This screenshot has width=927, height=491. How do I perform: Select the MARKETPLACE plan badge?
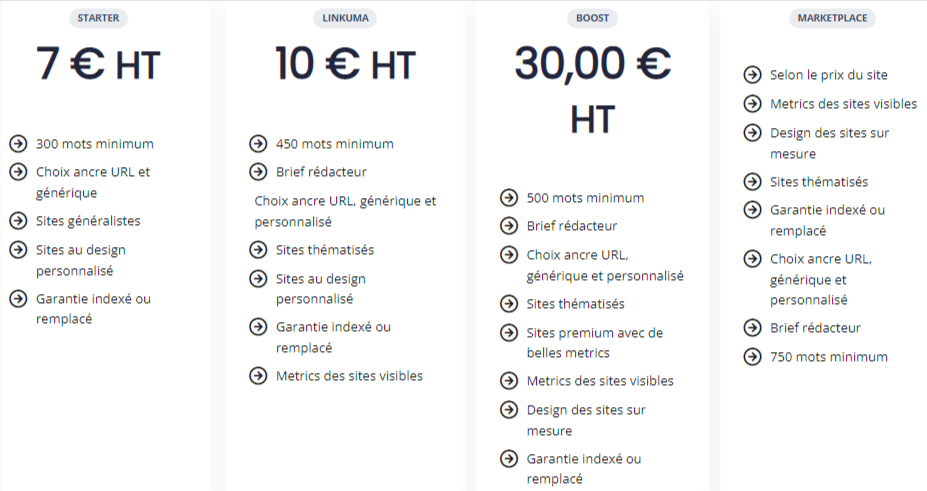tap(832, 18)
